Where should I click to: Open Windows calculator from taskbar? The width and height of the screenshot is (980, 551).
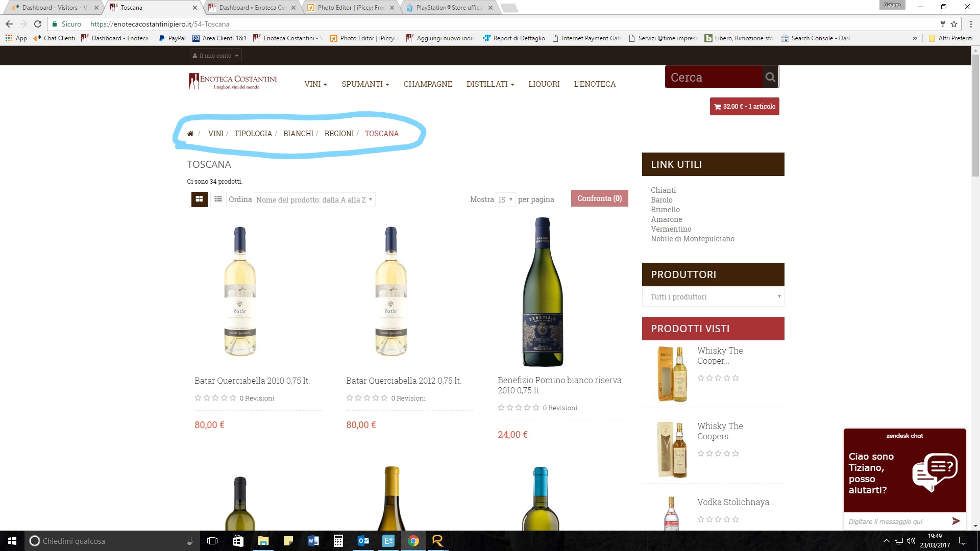point(338,541)
